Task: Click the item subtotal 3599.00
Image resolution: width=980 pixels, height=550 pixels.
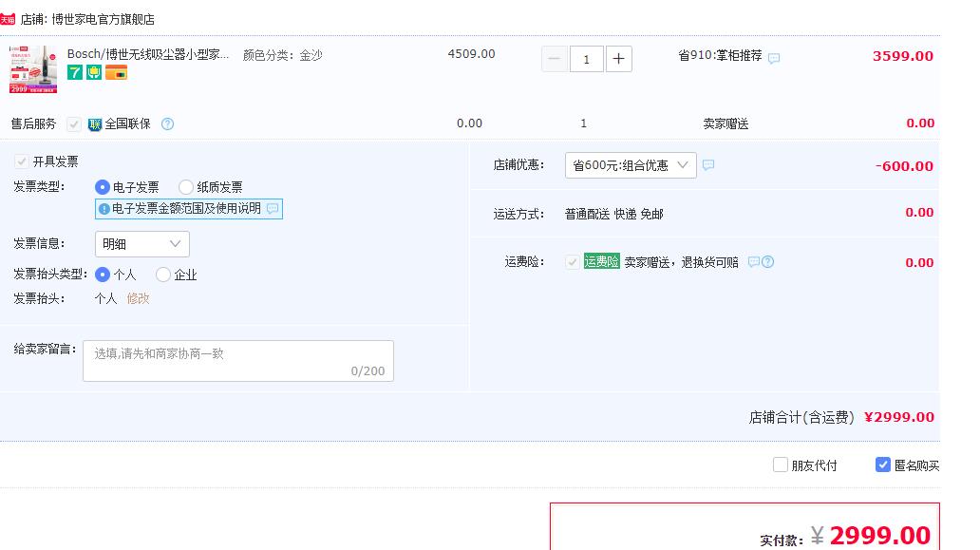Action: [x=902, y=56]
